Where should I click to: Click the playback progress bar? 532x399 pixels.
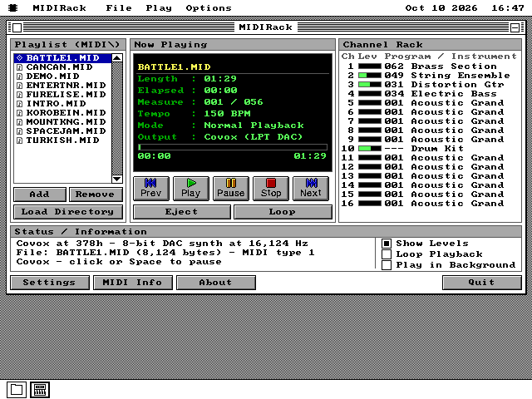pos(233,147)
